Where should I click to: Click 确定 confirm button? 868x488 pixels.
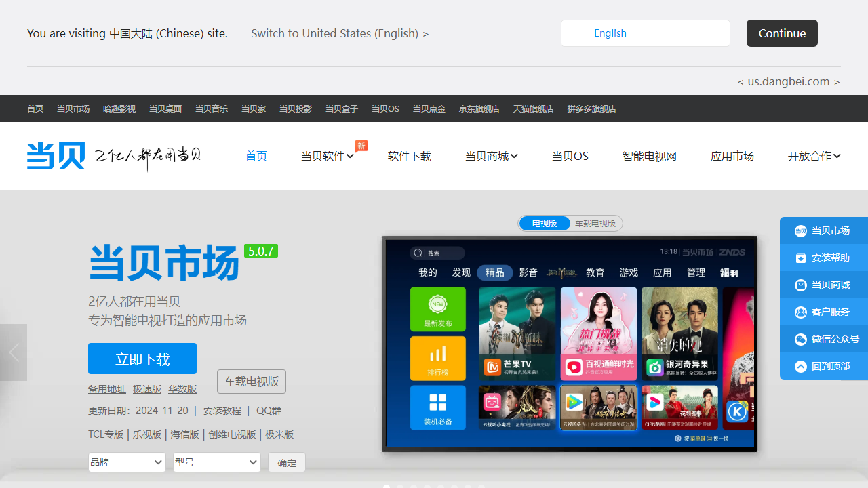click(287, 463)
